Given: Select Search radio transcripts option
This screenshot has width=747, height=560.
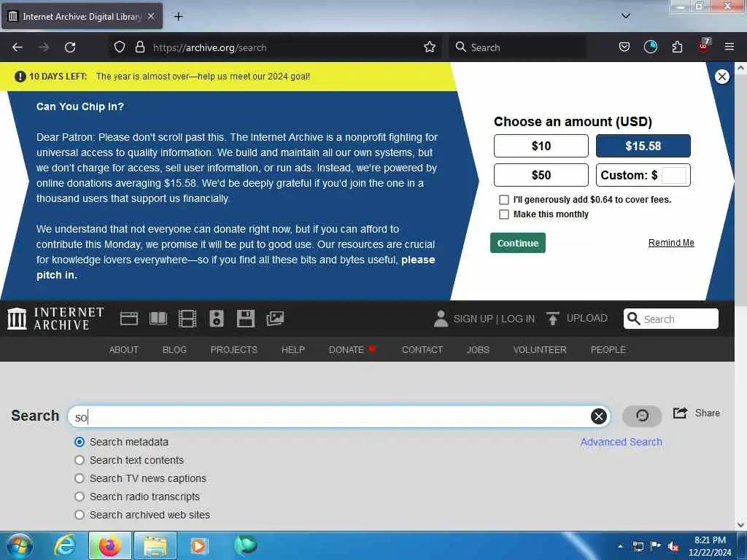Looking at the screenshot, I should point(80,496).
